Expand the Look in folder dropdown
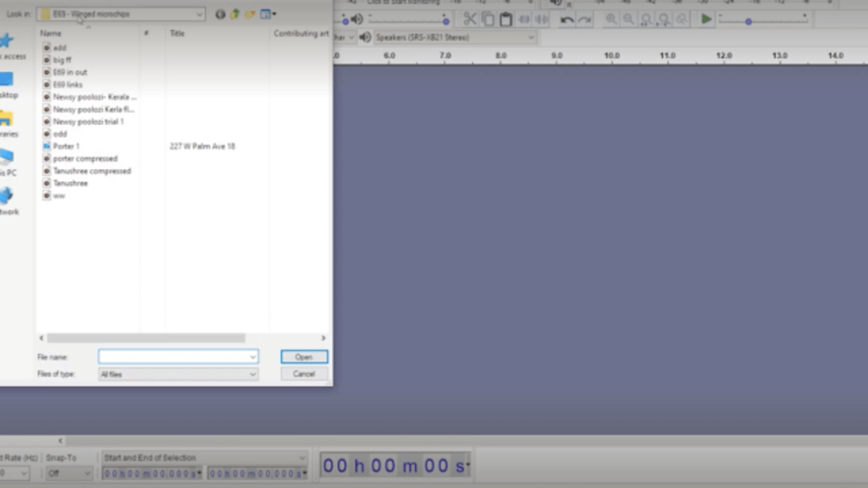This screenshot has height=488, width=868. (199, 14)
